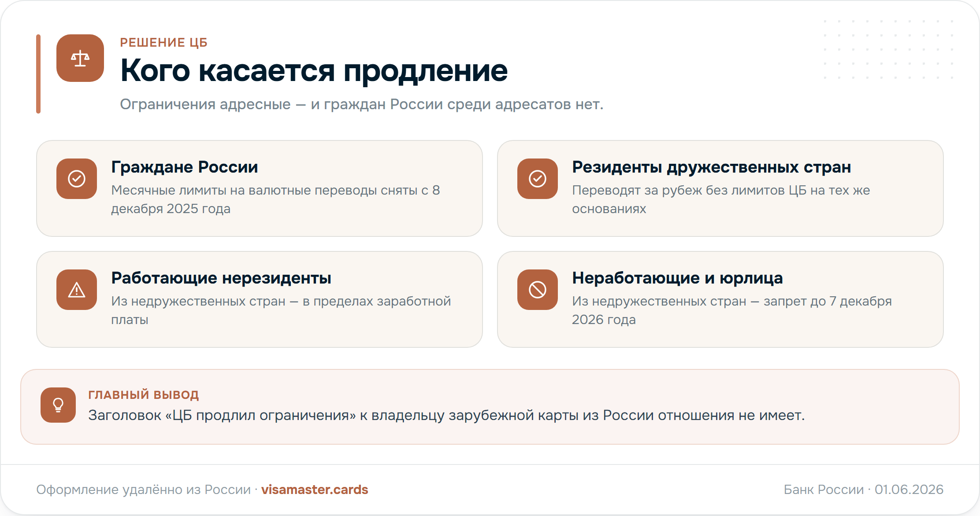This screenshot has width=980, height=516.
Task: Click text «запрет до 7 декабря 2026 года»
Action: [732, 310]
